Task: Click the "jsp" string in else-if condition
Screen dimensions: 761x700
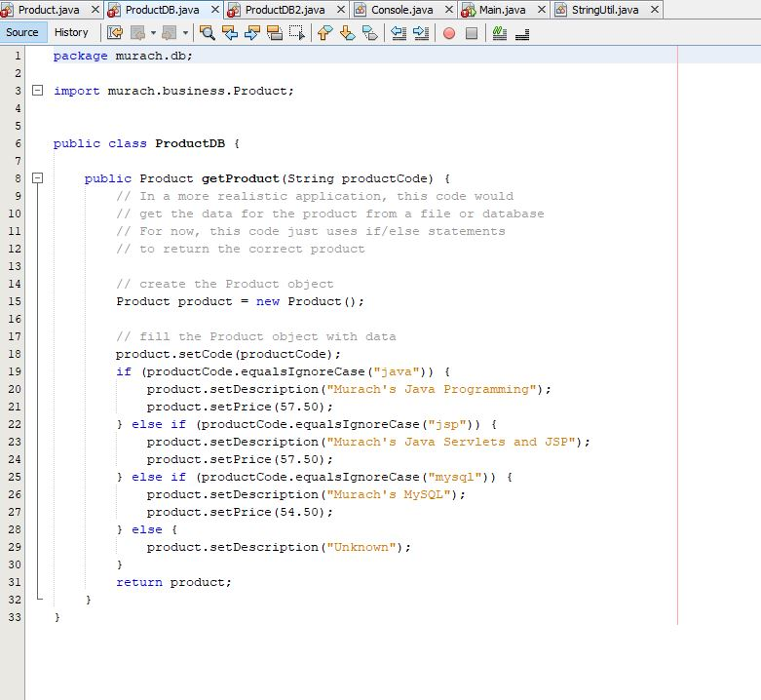Action: tap(447, 424)
